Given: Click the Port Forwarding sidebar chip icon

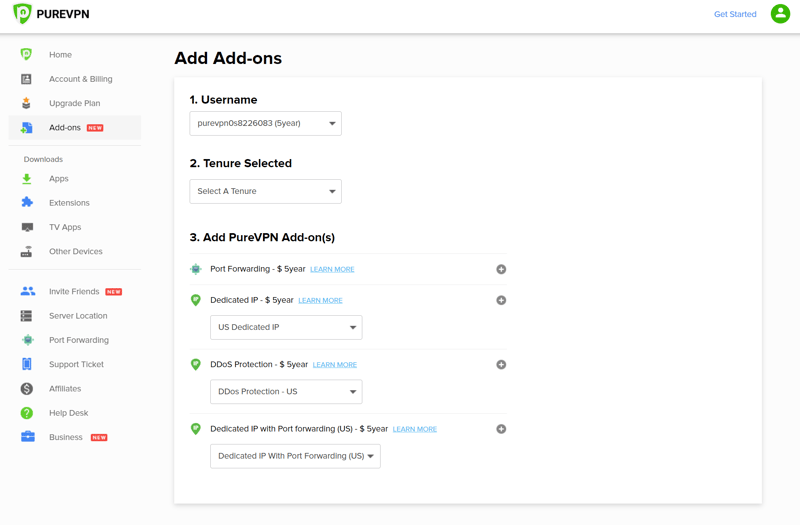Looking at the screenshot, I should [28, 340].
